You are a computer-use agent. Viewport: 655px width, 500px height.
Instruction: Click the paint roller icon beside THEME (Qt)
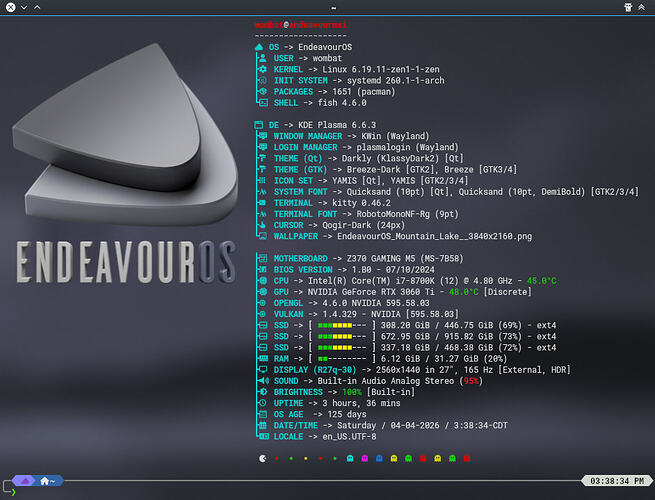pyautogui.click(x=263, y=158)
